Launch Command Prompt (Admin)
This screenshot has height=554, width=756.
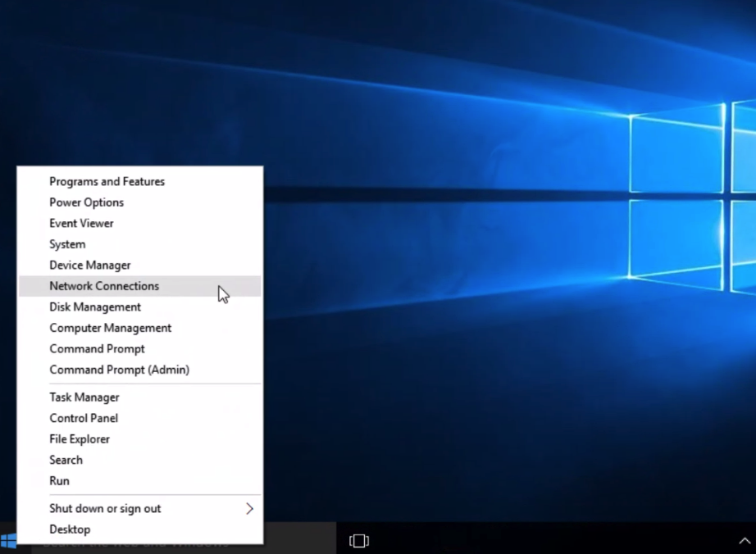click(x=140, y=370)
